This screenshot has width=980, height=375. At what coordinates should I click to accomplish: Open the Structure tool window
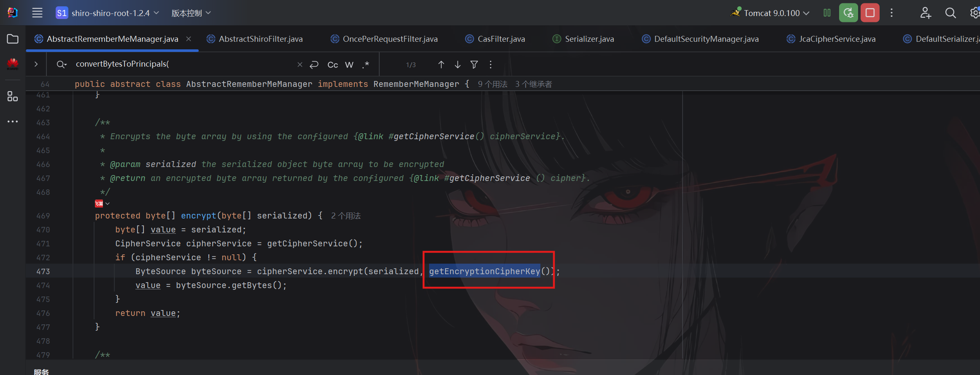[13, 97]
